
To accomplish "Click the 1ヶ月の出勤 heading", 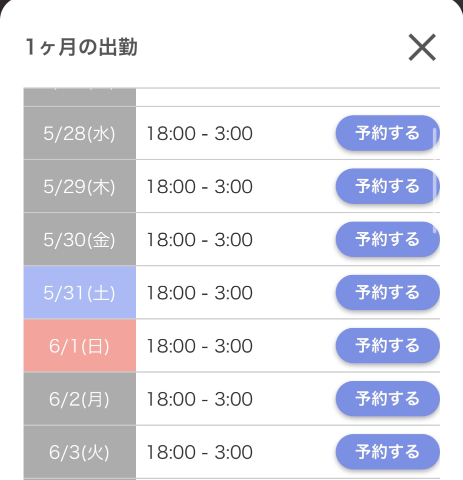I will coord(81,47).
